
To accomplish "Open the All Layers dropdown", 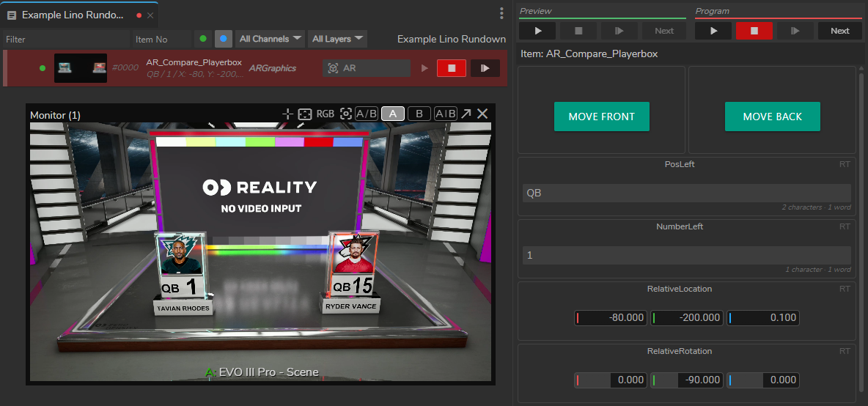I will 338,39.
